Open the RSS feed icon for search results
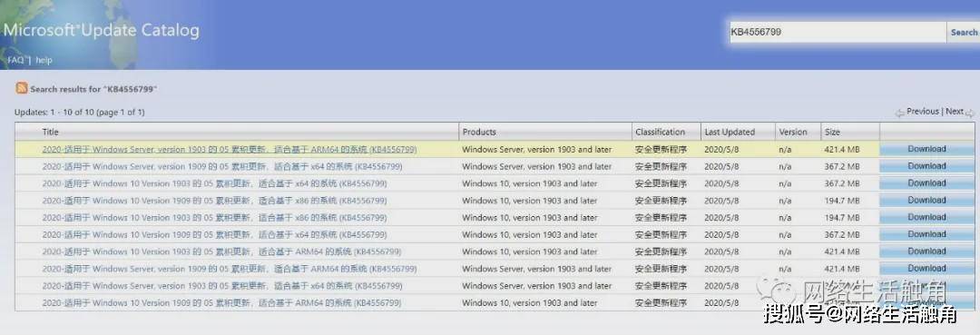 (22, 88)
